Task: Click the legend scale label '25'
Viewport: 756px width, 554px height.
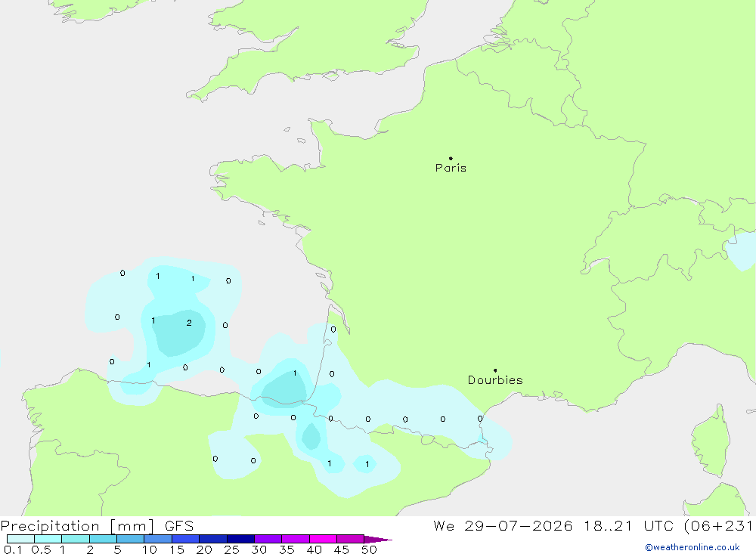Action: click(x=231, y=549)
